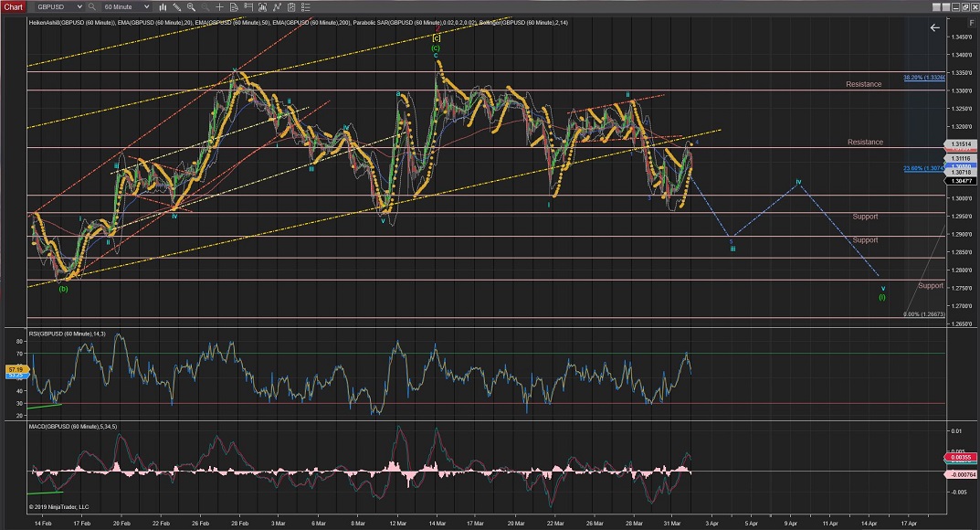
Task: Click the 1.2650 price axis label
Action: (x=961, y=323)
